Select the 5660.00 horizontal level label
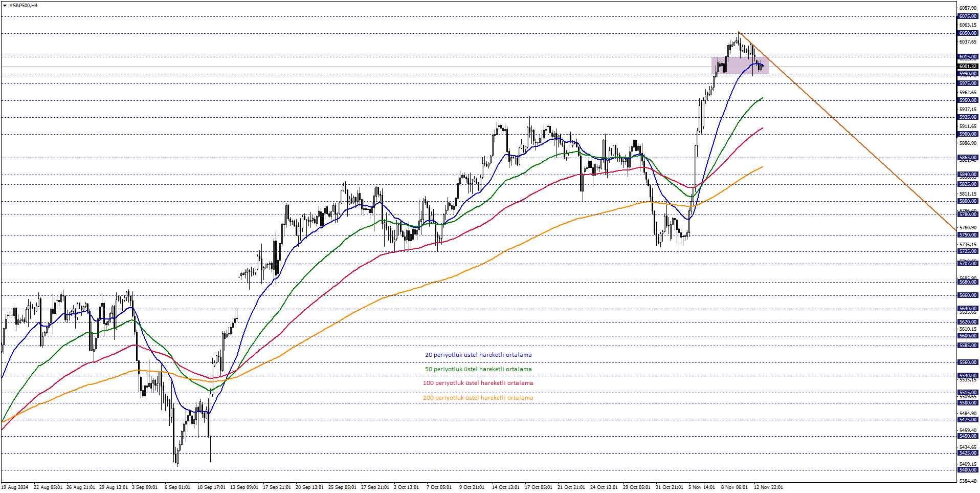The image size is (980, 493). pos(968,295)
